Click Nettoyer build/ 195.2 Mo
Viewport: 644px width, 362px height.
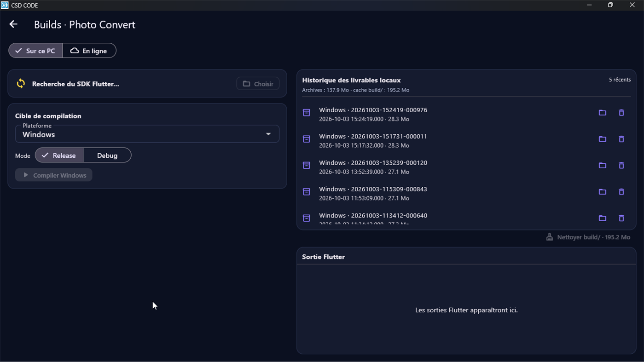coord(588,237)
